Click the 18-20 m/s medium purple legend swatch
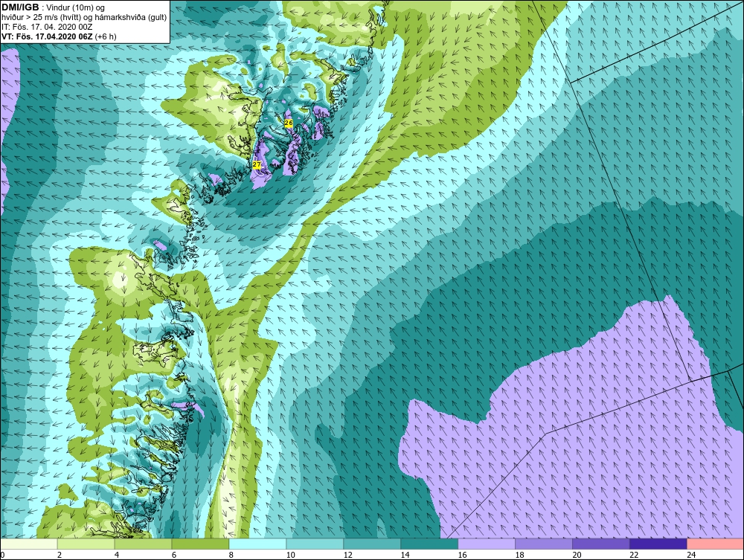Screen dimensions: 744x560 [544, 544]
